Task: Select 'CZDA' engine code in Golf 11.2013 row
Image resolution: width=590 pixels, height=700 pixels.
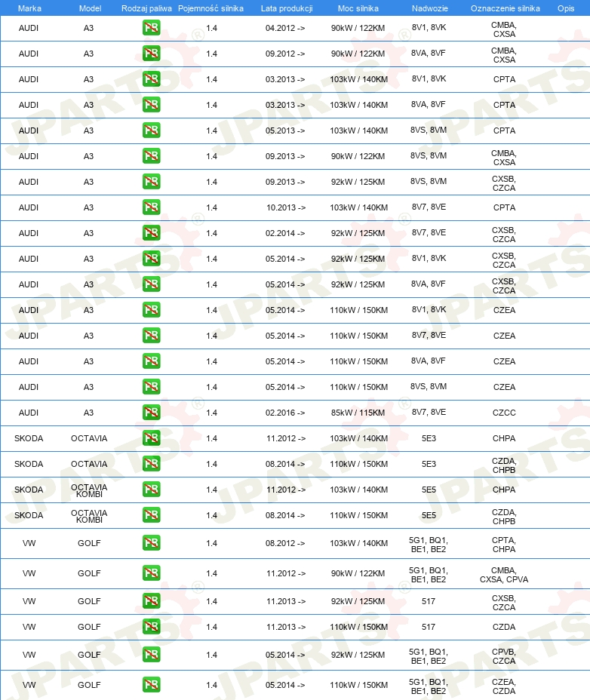Action: tap(504, 628)
